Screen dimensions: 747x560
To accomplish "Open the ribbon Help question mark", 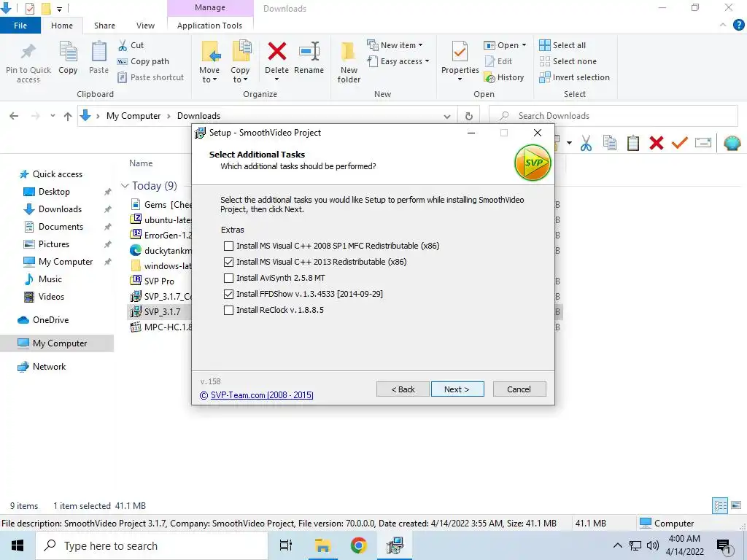I will coord(738,25).
